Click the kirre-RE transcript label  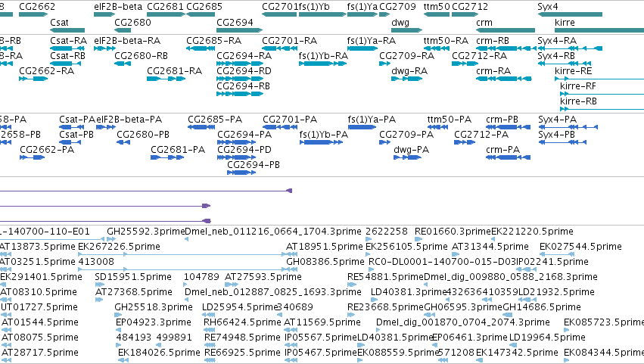(574, 71)
